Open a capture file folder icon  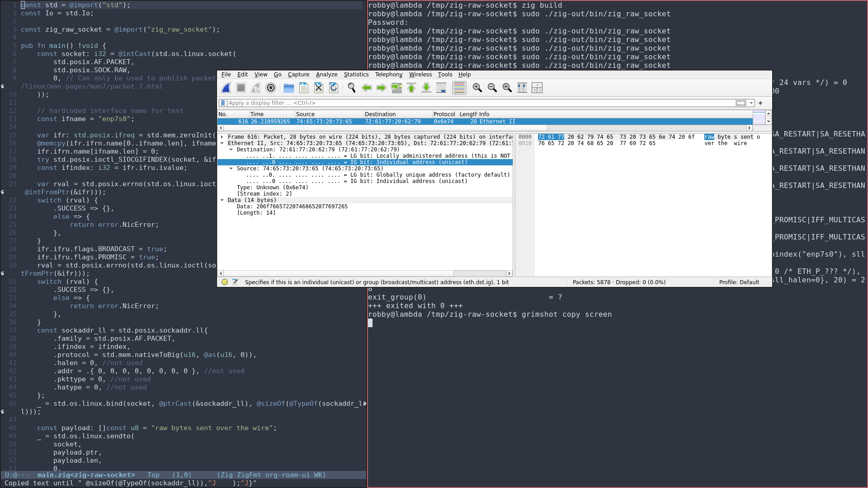(x=288, y=88)
